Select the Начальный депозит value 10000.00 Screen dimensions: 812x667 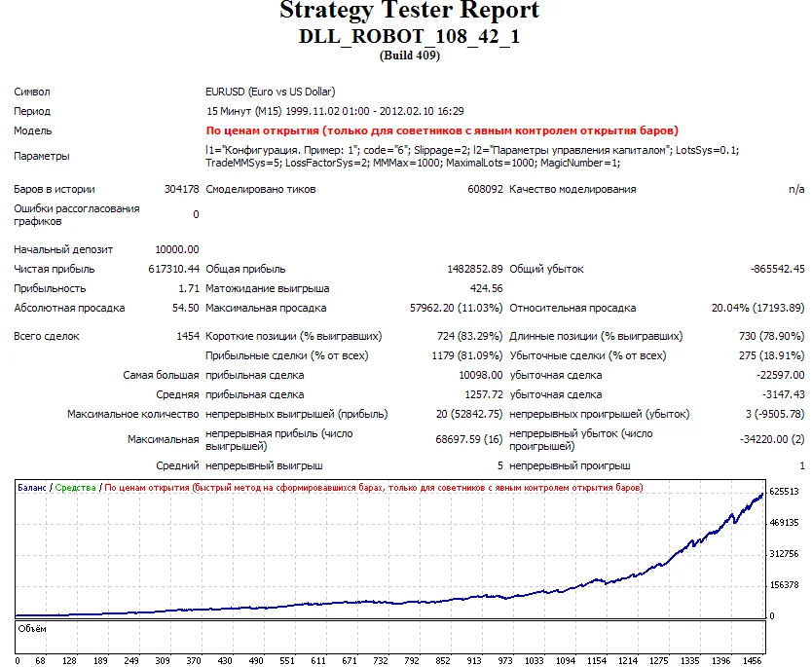pos(177,249)
